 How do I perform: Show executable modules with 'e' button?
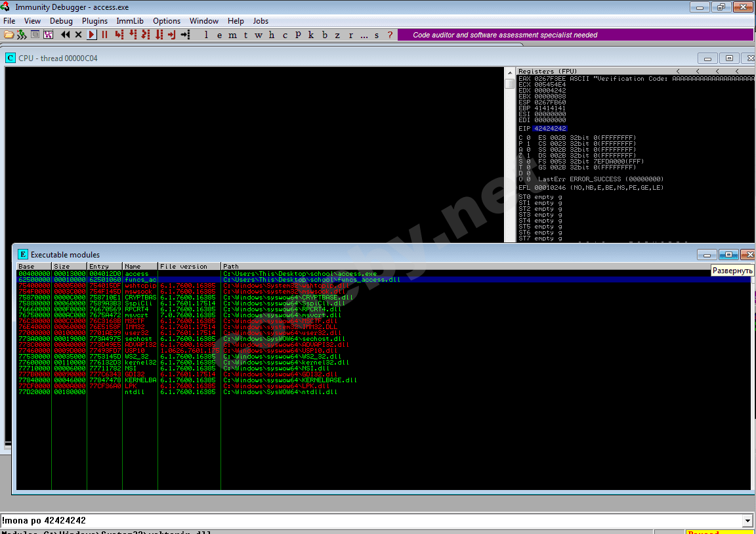(219, 35)
